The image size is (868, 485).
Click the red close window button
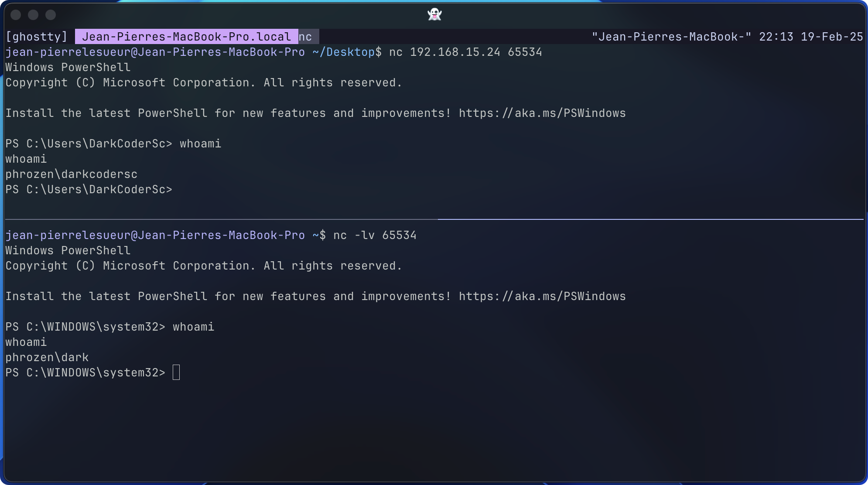click(x=16, y=15)
